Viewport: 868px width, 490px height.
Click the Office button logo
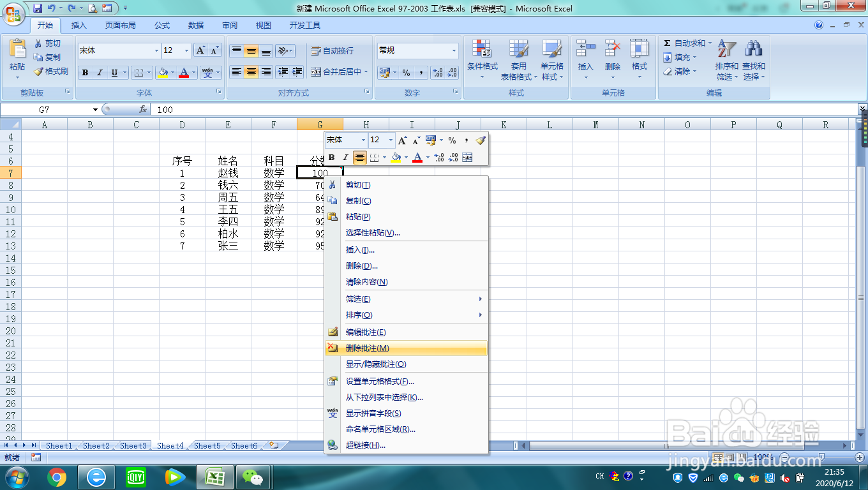tap(13, 13)
